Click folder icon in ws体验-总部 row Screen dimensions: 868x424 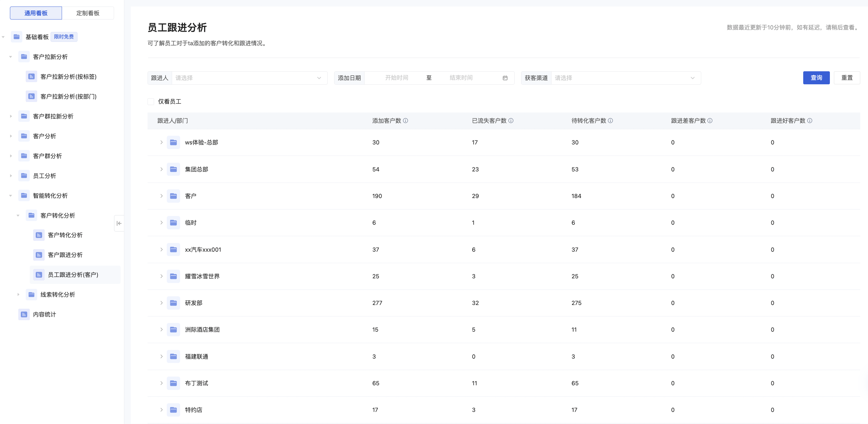(173, 143)
